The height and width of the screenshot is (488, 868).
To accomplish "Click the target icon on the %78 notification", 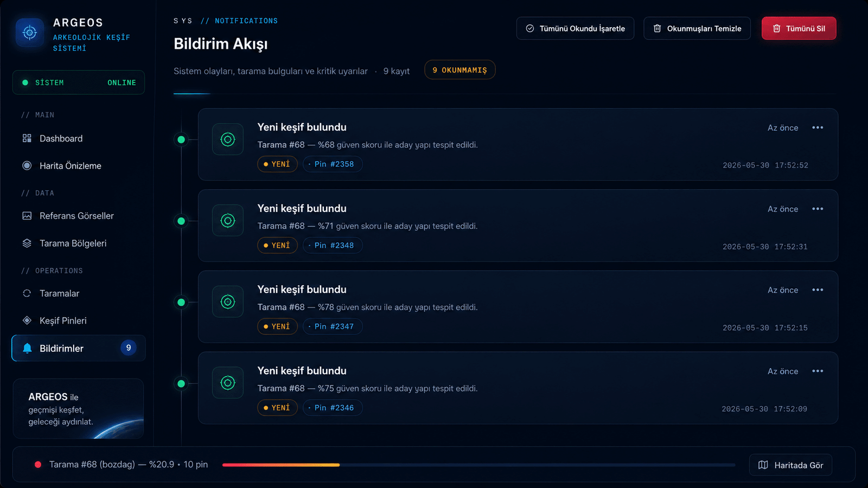I will (x=228, y=302).
